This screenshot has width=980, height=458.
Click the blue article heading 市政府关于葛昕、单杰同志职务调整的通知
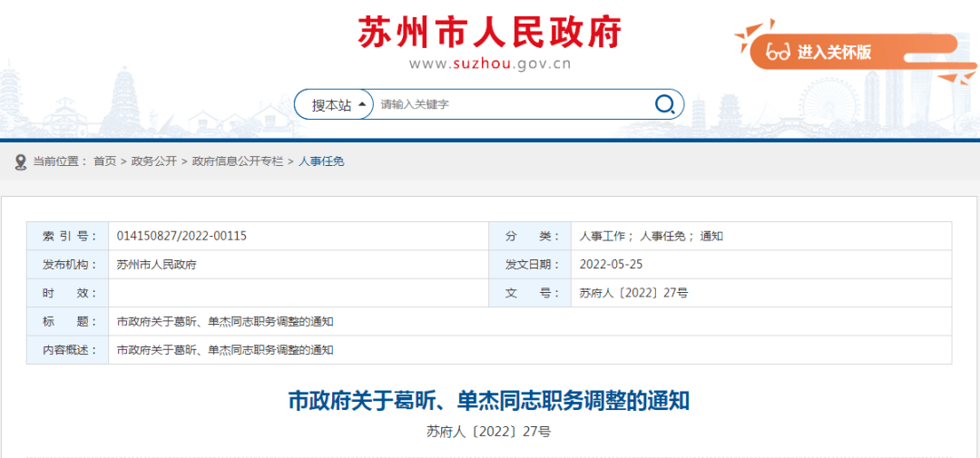pos(489,401)
